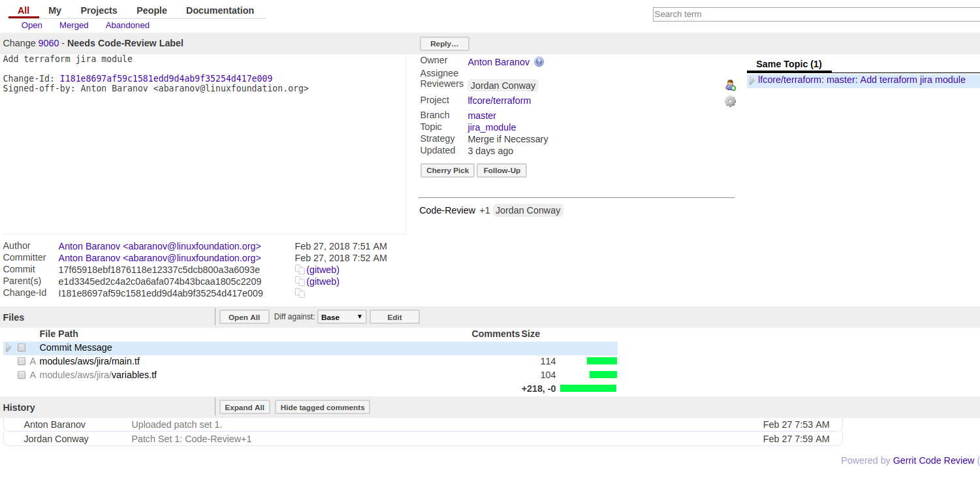Screen dimensions: 980x482
Task: Click the arrow marker beside Commit Message row
Action: click(8, 348)
